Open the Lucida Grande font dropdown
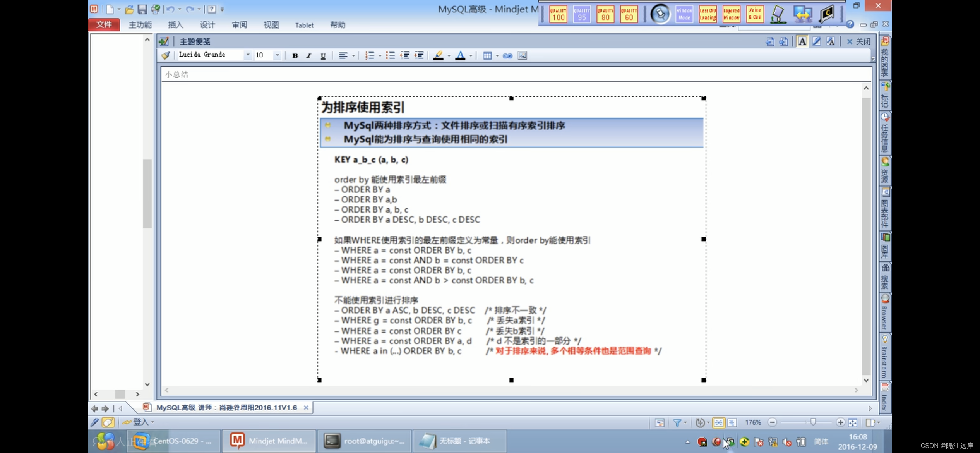This screenshot has width=980, height=453. (248, 55)
